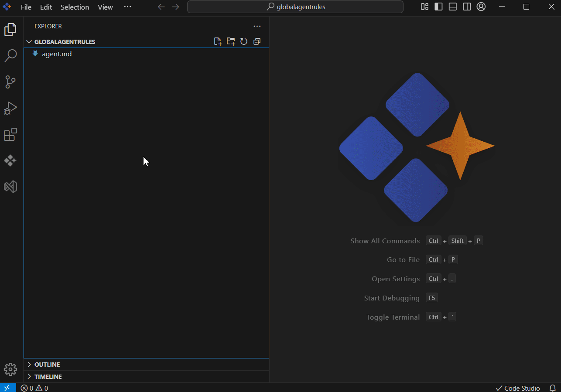Open the agent.md file
Screen dimensions: 561x392
pos(57,54)
